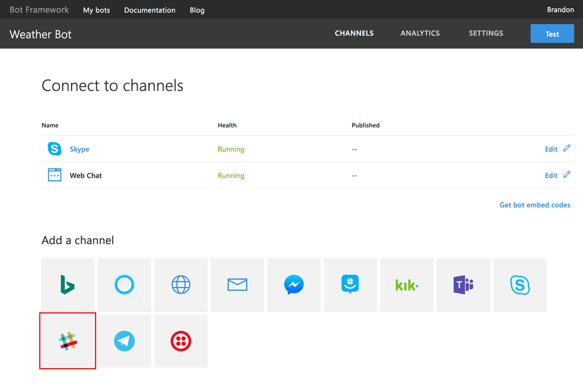
Task: Click pencil icon in Web Chat row
Action: coord(567,174)
